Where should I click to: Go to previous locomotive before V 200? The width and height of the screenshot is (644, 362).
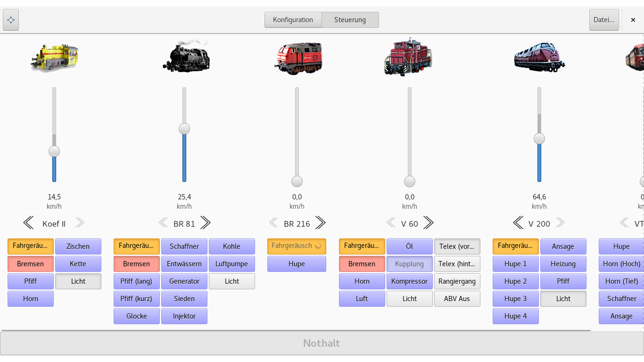[x=517, y=222]
